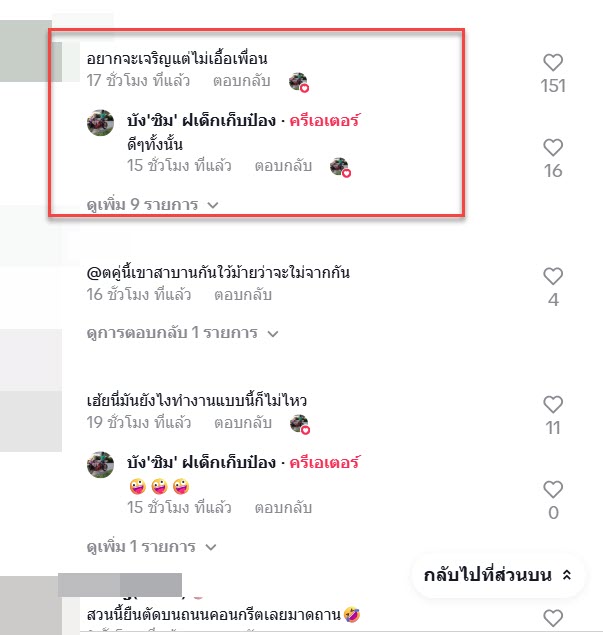Open creator avatar beside emoji reply
Viewport: 603px width, 635px height.
point(100,465)
